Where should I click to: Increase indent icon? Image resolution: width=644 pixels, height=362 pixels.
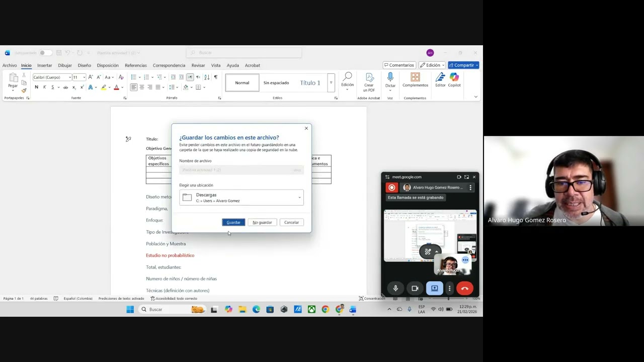[x=182, y=77]
